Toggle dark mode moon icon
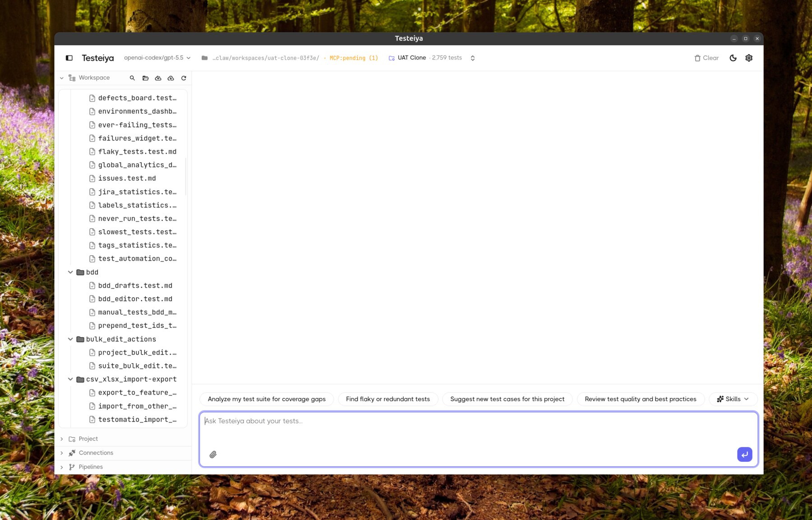Viewport: 812px width, 520px height. tap(733, 58)
